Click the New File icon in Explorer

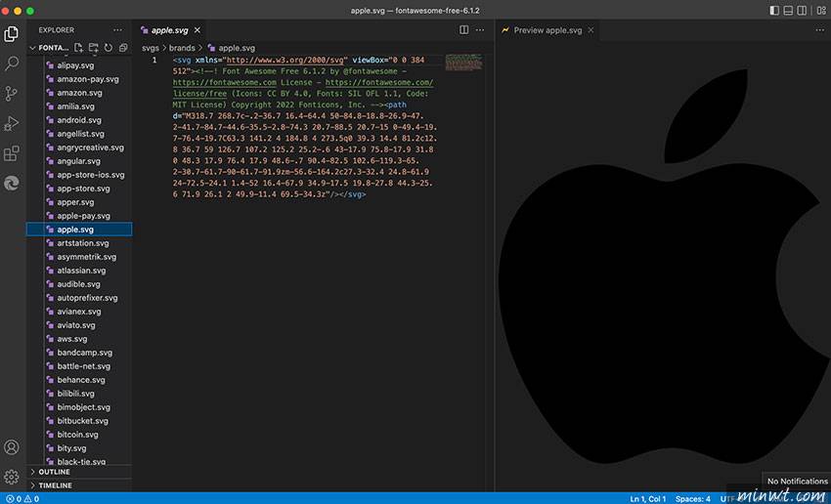[78, 47]
